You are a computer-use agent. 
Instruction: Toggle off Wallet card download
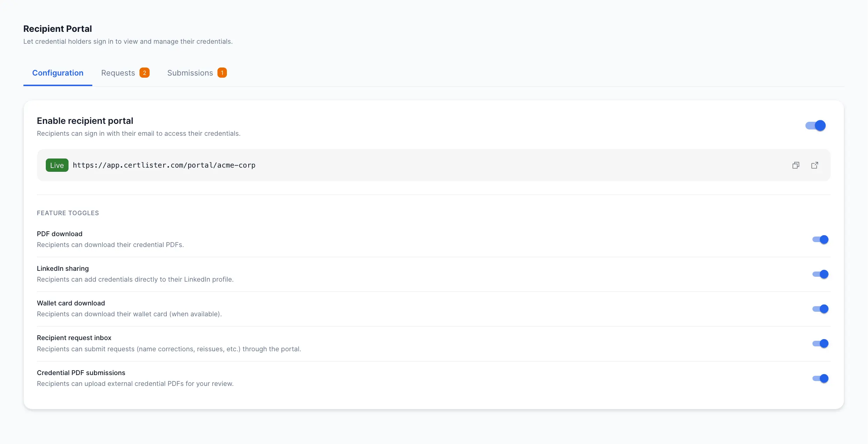click(820, 309)
